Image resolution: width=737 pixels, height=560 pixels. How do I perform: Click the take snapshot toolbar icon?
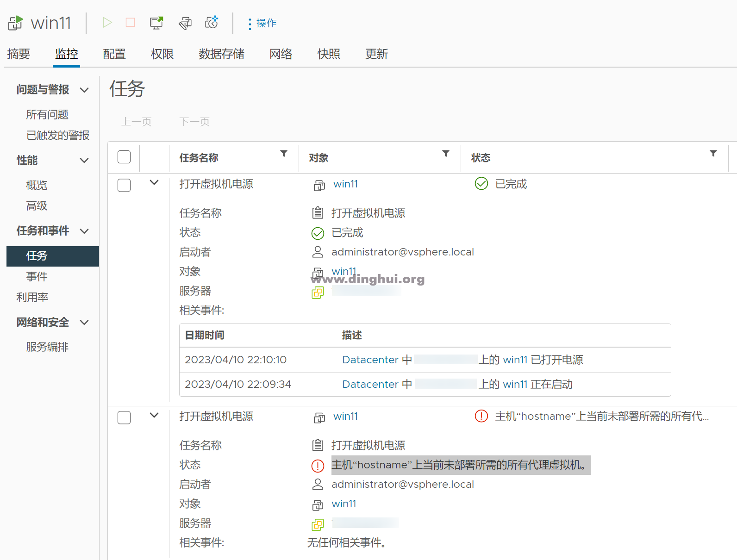pyautogui.click(x=212, y=22)
